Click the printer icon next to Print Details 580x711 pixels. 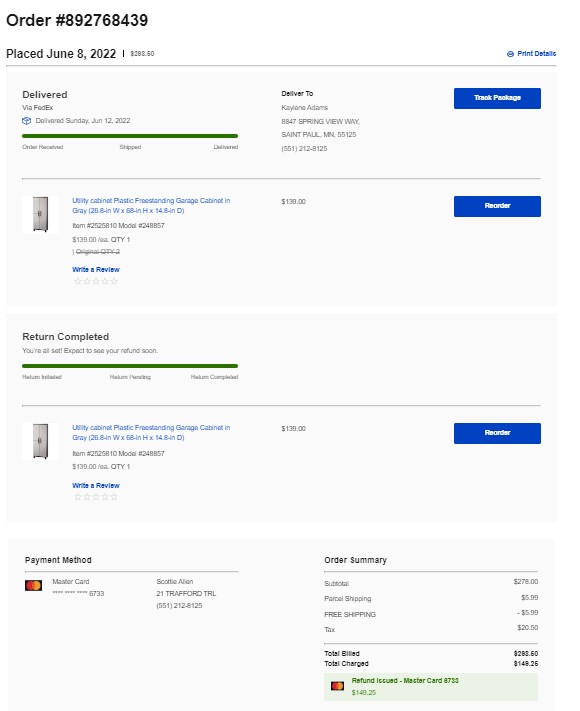tap(510, 54)
